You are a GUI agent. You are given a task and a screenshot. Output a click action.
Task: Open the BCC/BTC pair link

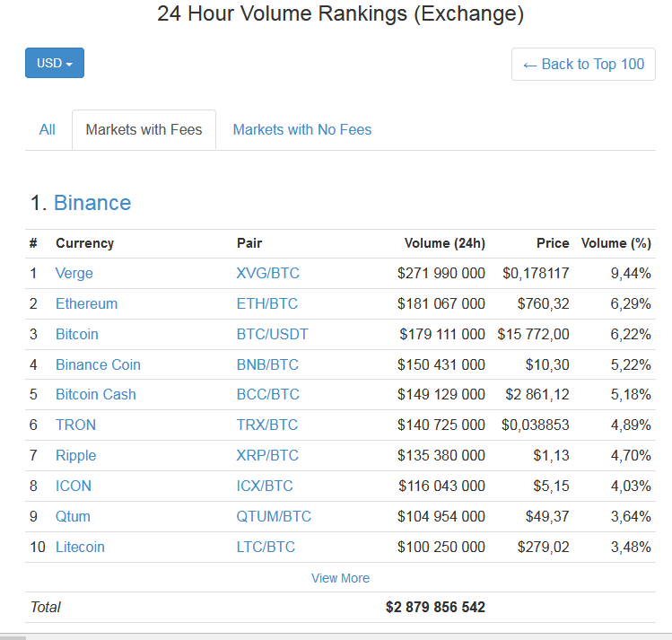click(267, 394)
